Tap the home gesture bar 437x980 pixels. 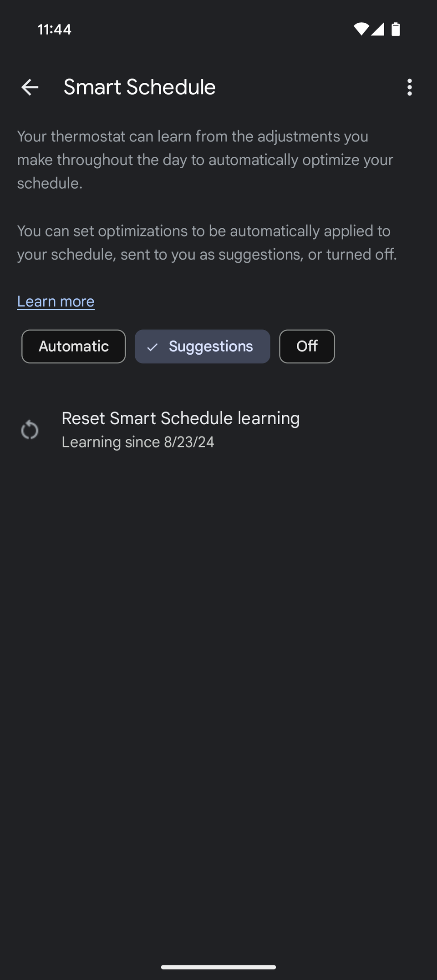click(218, 967)
